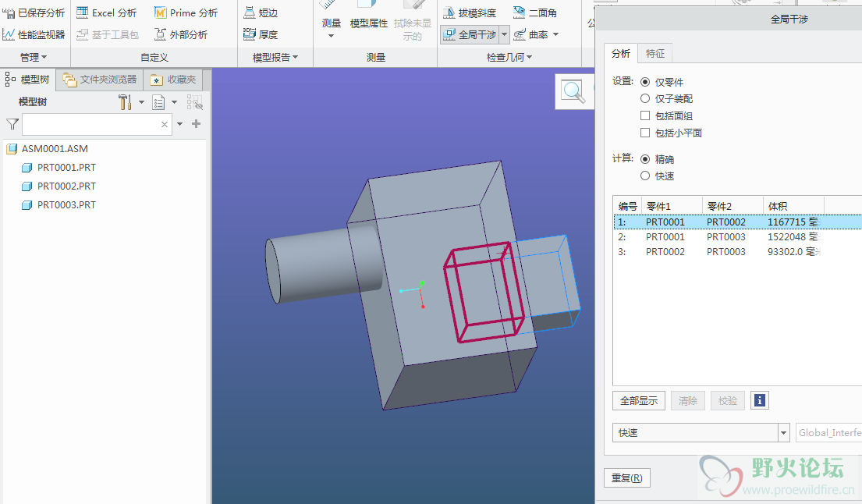862x504 pixels.
Task: Switch to Analysis (分析) dialog tab
Action: [x=621, y=53]
